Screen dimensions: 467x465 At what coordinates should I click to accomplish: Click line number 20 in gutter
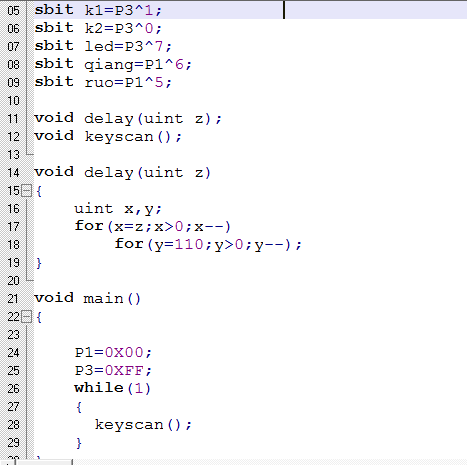(13, 281)
